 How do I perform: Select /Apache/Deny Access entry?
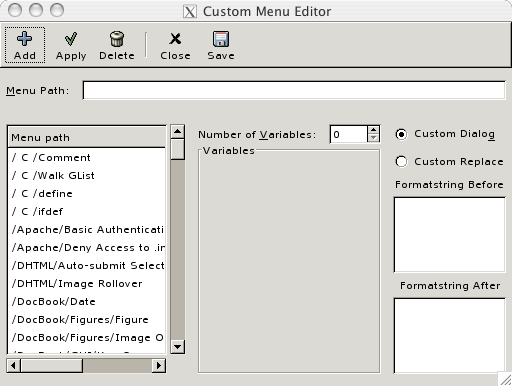(x=86, y=247)
